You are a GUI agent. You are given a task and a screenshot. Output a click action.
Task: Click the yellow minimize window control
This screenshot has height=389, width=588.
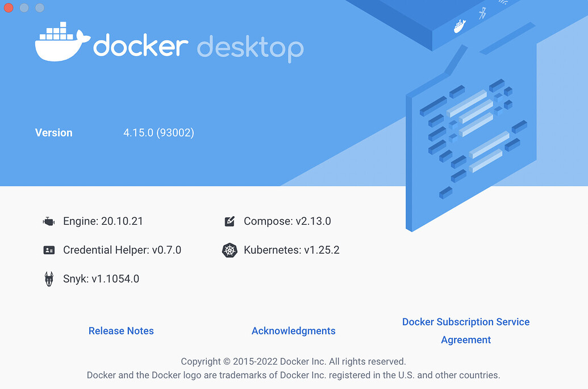pos(23,8)
